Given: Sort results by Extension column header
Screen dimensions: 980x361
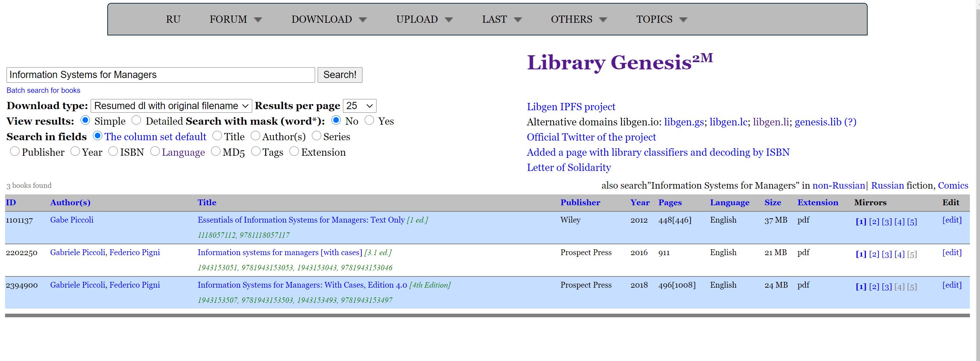Looking at the screenshot, I should tap(817, 203).
